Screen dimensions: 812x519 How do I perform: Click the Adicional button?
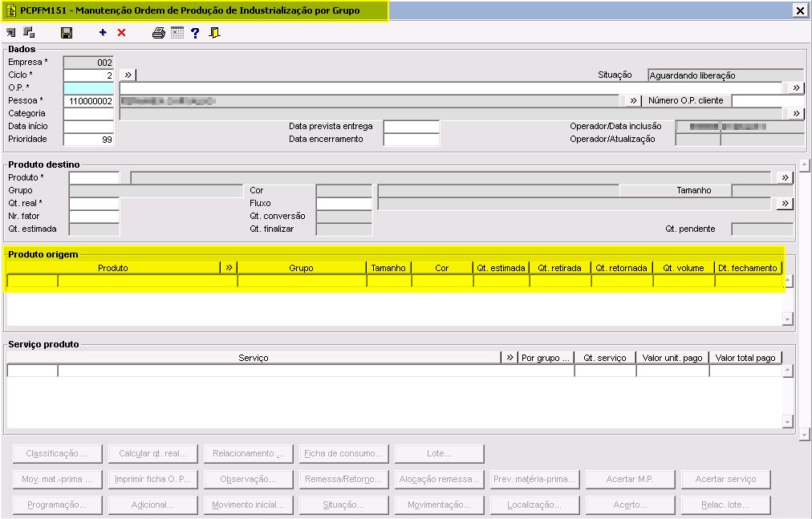pyautogui.click(x=152, y=505)
